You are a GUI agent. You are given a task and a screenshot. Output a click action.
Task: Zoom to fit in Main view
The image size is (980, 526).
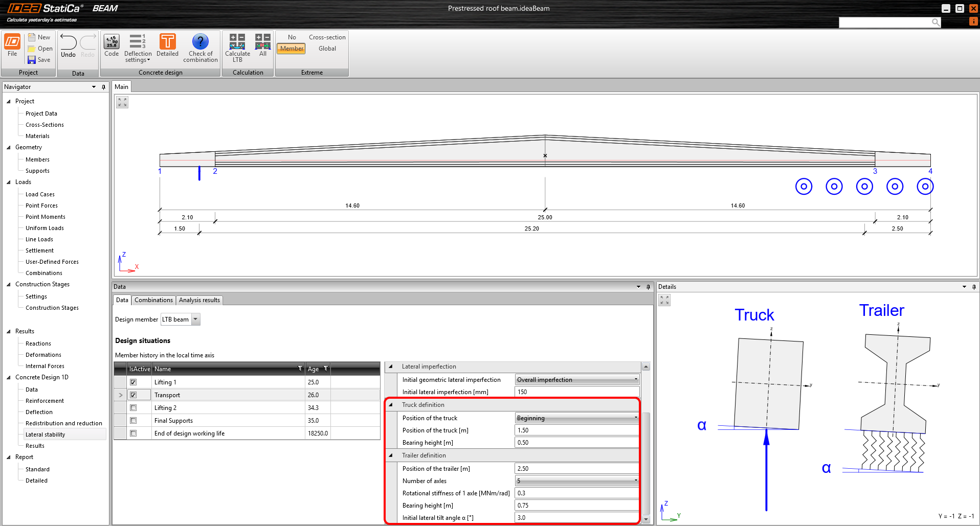(122, 102)
